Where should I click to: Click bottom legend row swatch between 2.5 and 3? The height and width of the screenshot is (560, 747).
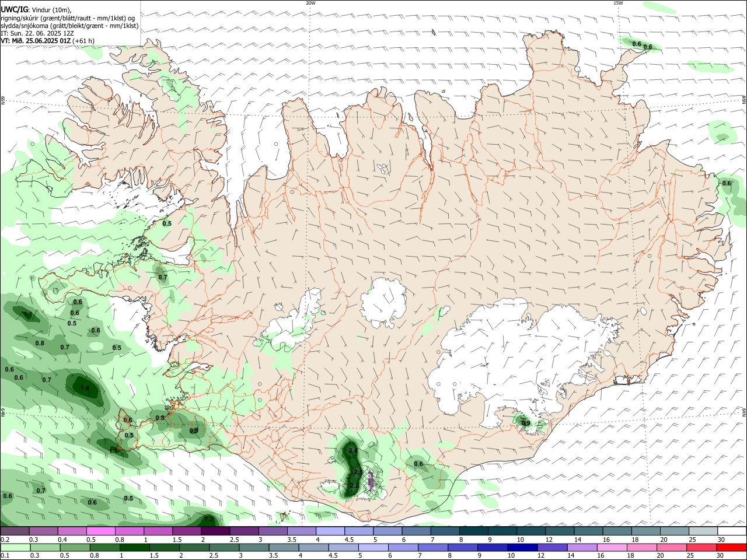(224, 548)
